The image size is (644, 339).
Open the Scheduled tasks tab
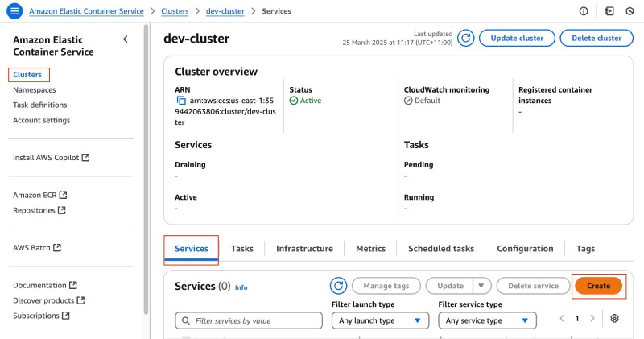click(441, 249)
